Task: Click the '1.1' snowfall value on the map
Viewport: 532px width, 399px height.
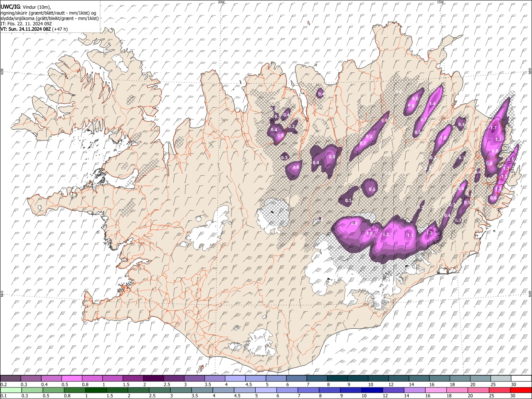Action: (410, 235)
